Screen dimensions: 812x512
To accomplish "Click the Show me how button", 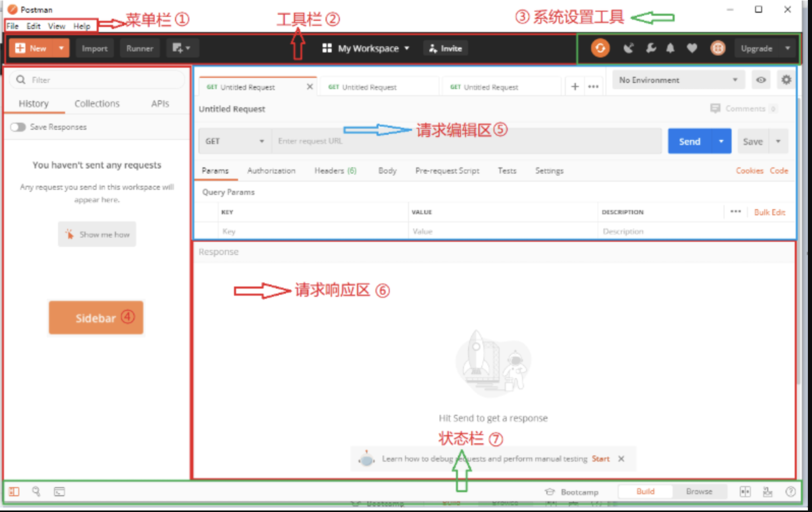I will [x=97, y=234].
